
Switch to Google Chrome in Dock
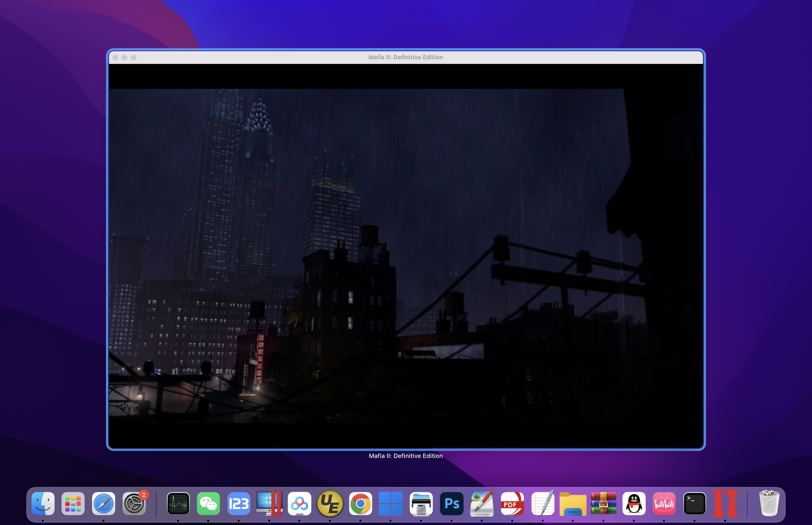360,504
